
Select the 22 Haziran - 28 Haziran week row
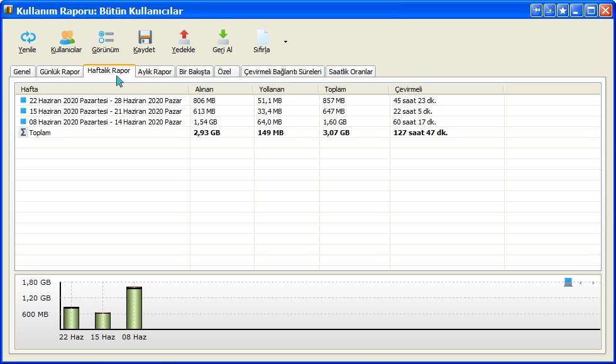308,101
